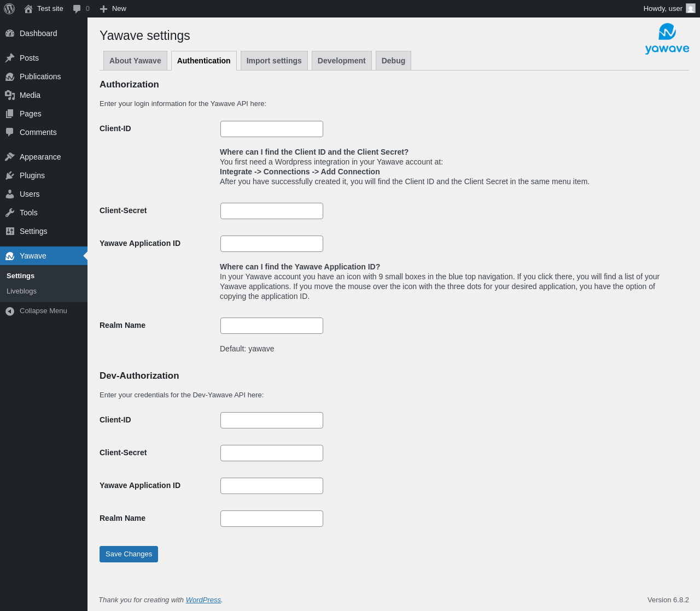Click the Settings sliders icon in the sidebar
The height and width of the screenshot is (611, 700).
10,231
